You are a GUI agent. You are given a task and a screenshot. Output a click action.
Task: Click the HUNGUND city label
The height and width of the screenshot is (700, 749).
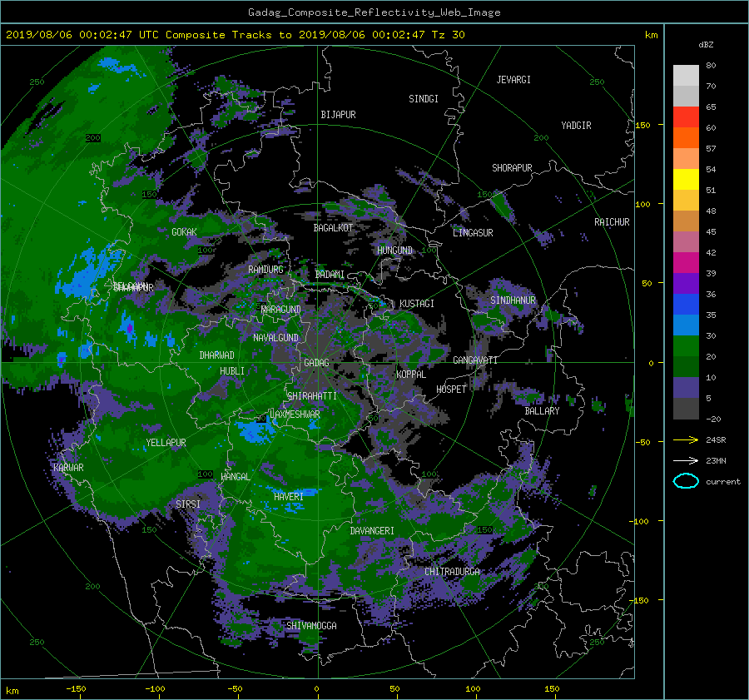(394, 251)
